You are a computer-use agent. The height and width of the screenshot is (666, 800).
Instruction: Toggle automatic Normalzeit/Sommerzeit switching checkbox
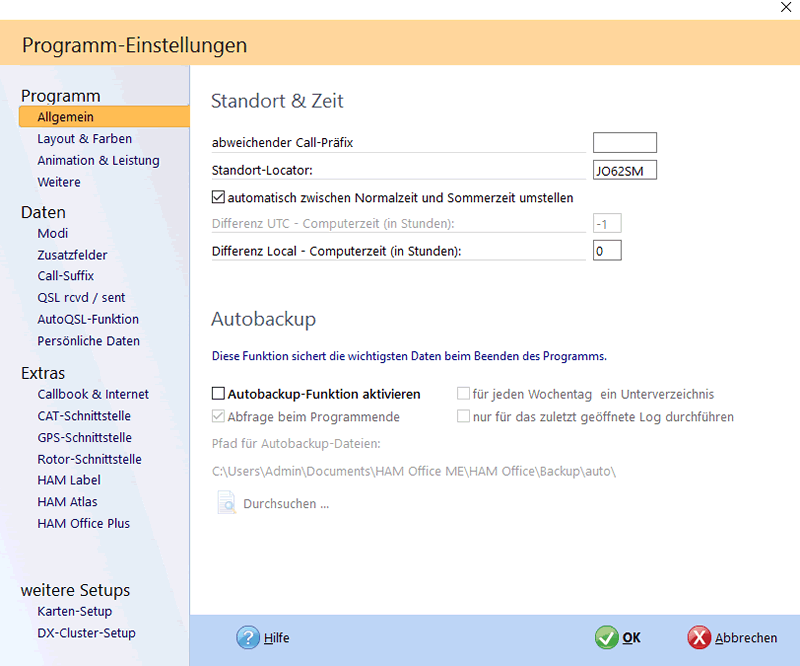coord(218,197)
